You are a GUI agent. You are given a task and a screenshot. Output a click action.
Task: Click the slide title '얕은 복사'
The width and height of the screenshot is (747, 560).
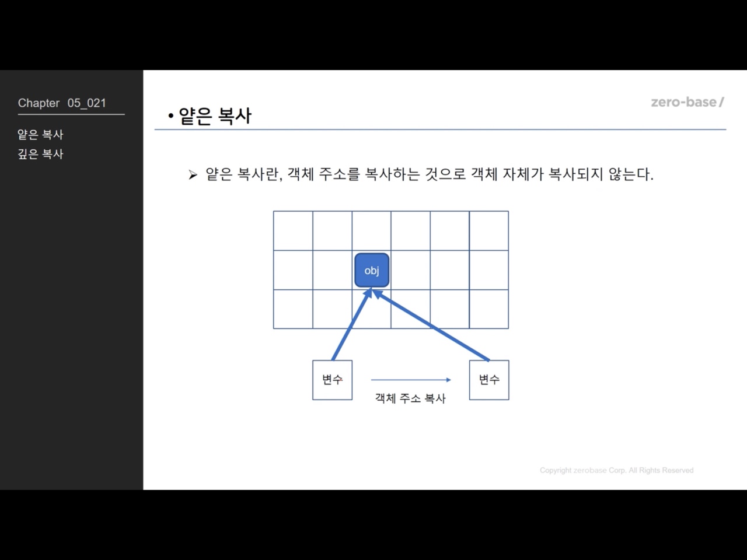[x=215, y=116]
